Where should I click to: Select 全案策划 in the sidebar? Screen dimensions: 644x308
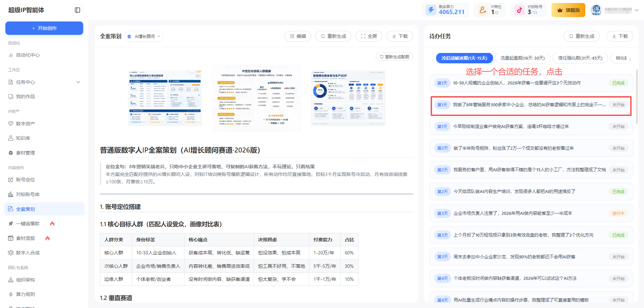44,209
